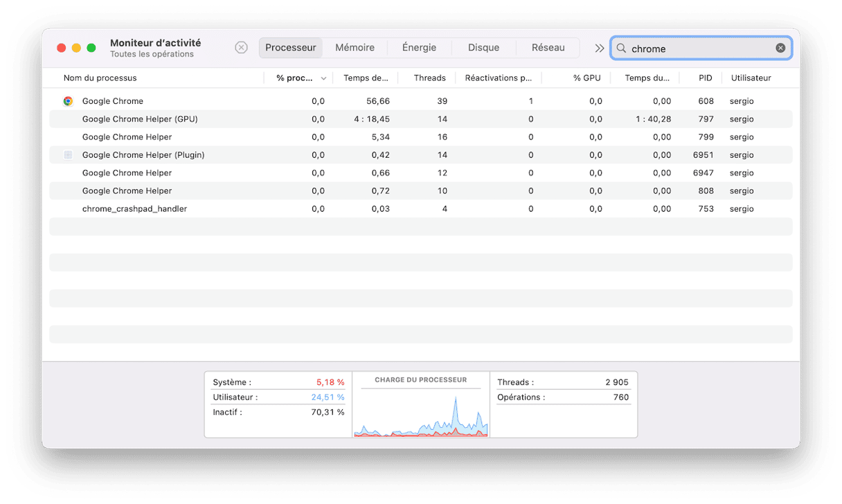Sort by Nom du processus column

(x=100, y=78)
